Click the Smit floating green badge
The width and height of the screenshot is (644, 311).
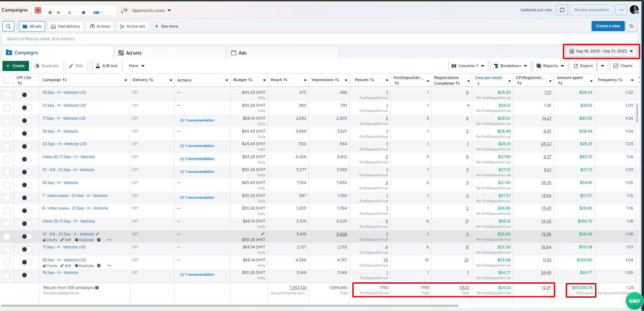click(634, 301)
